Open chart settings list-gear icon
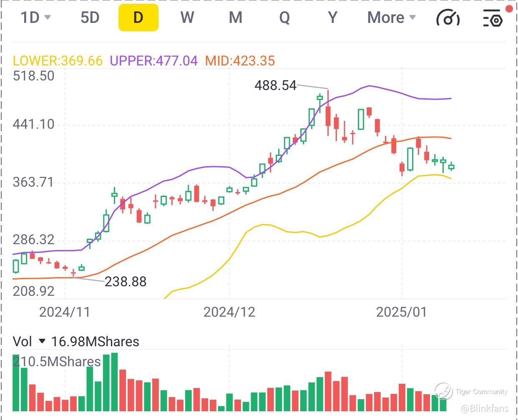The image size is (518, 420). tap(493, 18)
